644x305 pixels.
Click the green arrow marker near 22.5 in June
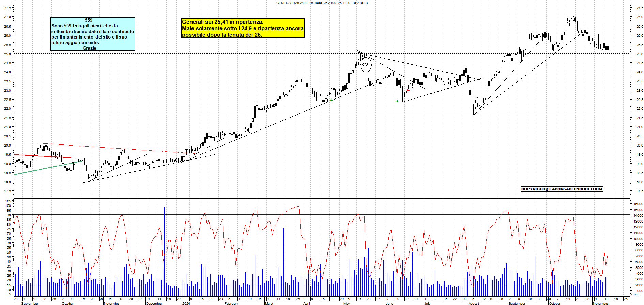click(397, 101)
